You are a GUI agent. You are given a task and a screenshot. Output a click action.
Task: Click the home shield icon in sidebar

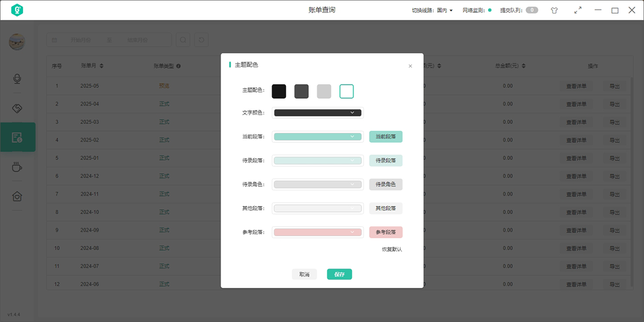(17, 196)
